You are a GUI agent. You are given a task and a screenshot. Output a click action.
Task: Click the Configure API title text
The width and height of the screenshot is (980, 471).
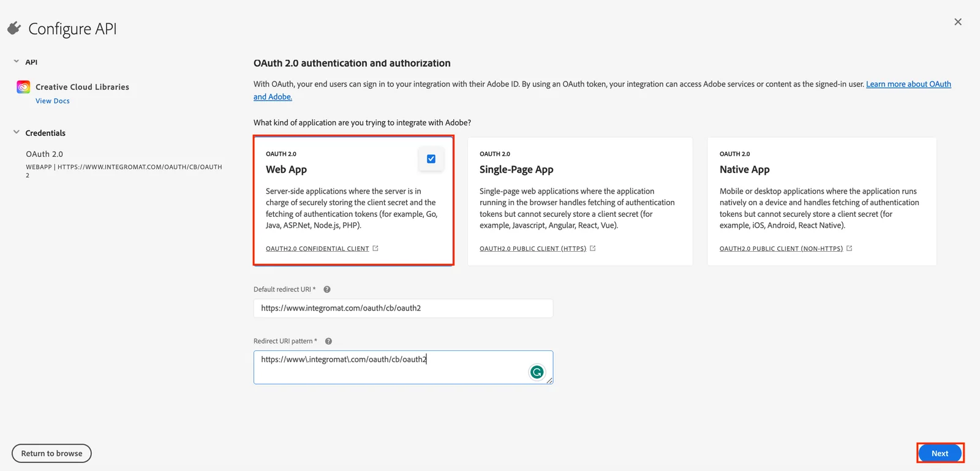coord(72,29)
